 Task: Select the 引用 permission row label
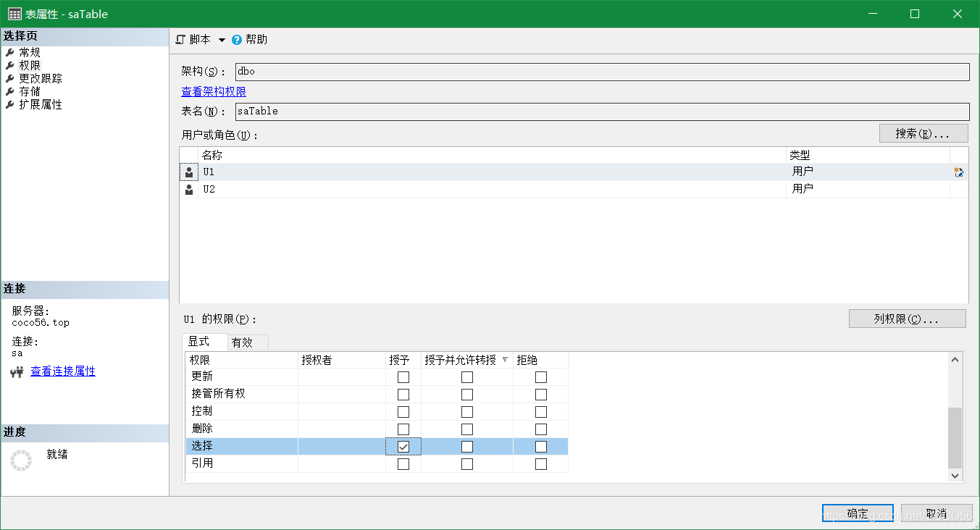(202, 464)
